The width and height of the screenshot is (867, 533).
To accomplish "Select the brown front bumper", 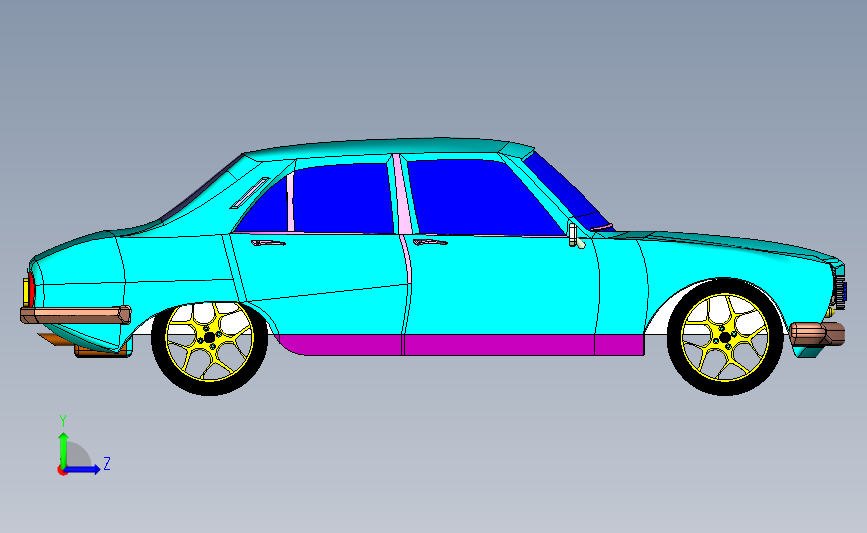I will click(817, 333).
